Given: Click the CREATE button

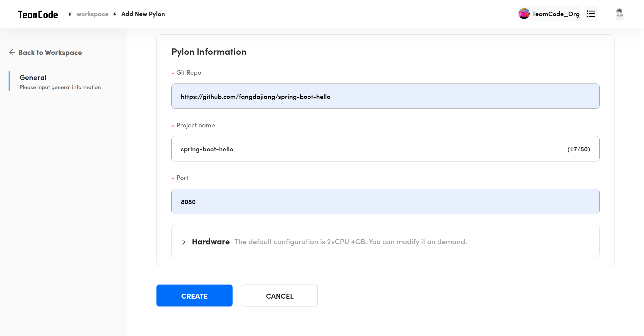Looking at the screenshot, I should click(195, 296).
